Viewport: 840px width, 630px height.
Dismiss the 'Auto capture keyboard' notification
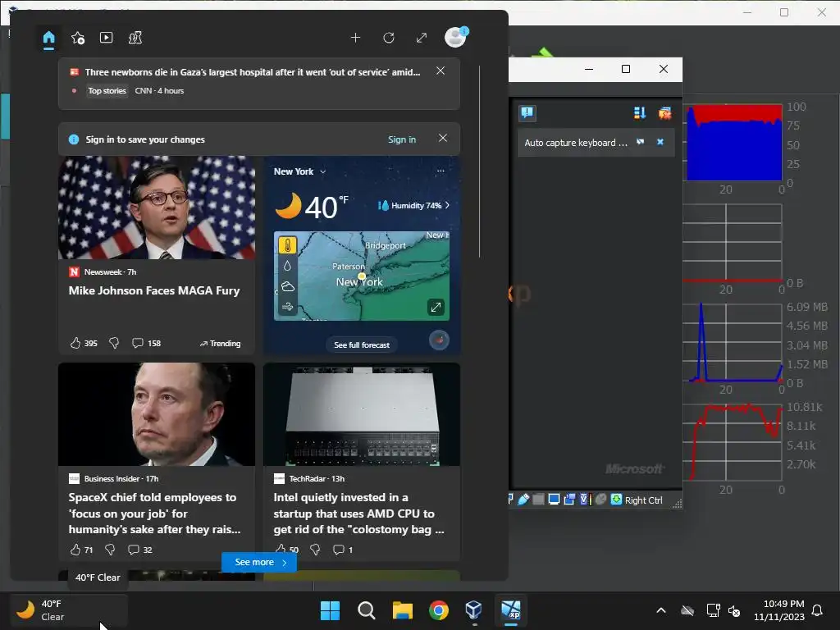coord(660,142)
